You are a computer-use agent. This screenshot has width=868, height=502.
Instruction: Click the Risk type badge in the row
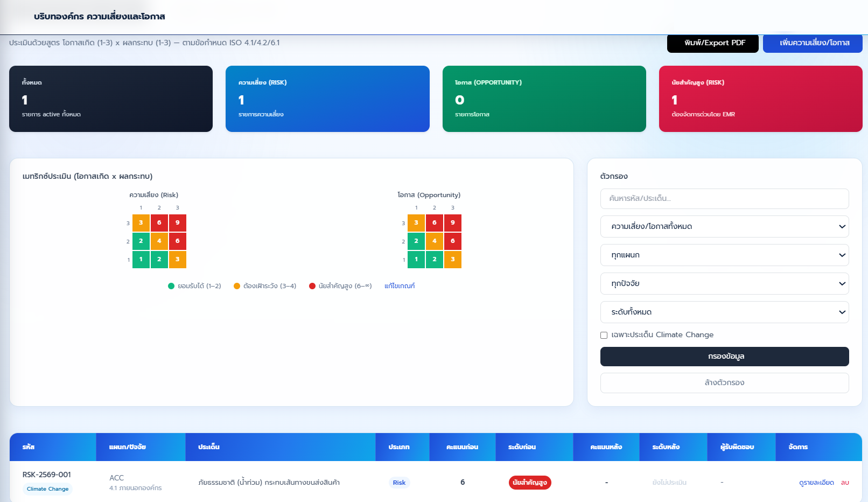click(399, 483)
